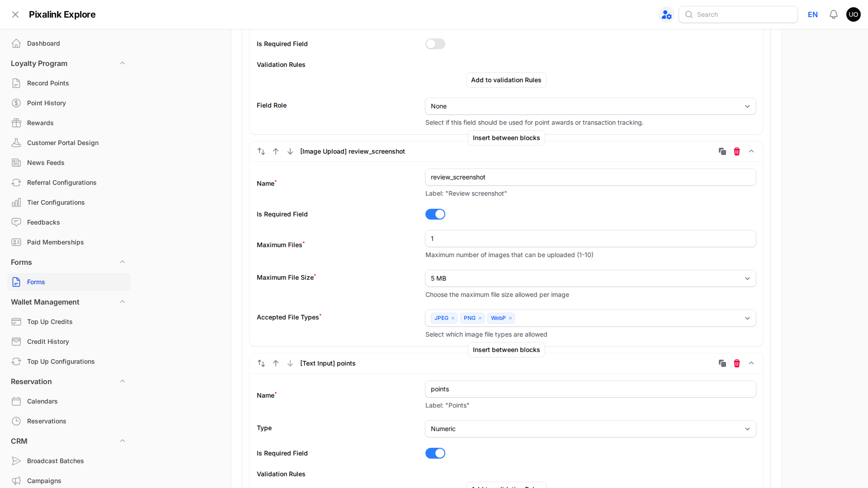Move points block down
Image resolution: width=868 pixels, height=488 pixels.
(290, 363)
